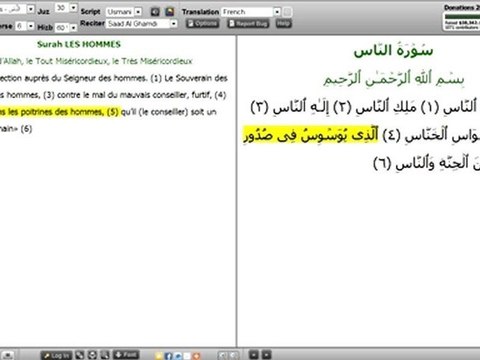Open the Arabic surah name dropdown
Viewport: 480px width, 360px height.
click(17, 9)
